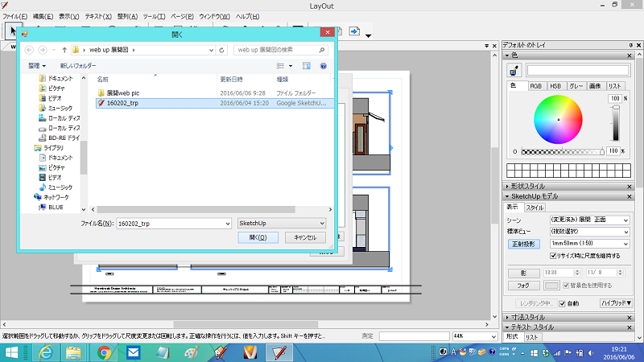Open the SketchUp file type dropdown
644x362 pixels.
tap(281, 222)
